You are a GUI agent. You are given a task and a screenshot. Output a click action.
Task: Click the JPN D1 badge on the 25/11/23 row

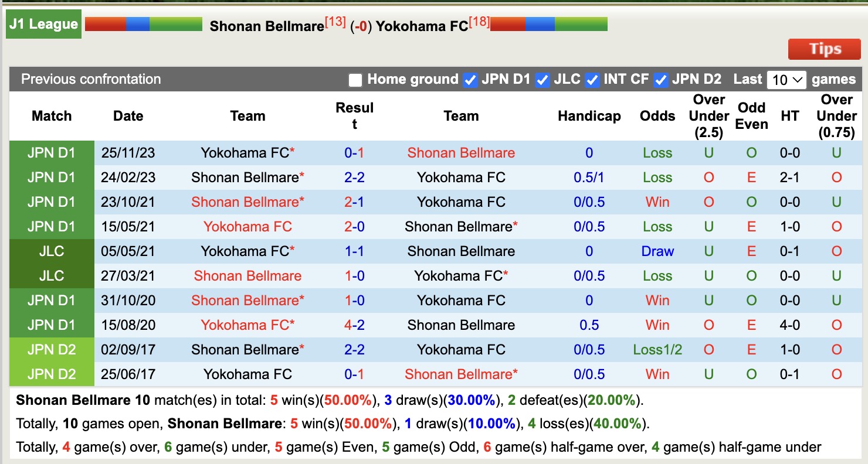(x=52, y=152)
